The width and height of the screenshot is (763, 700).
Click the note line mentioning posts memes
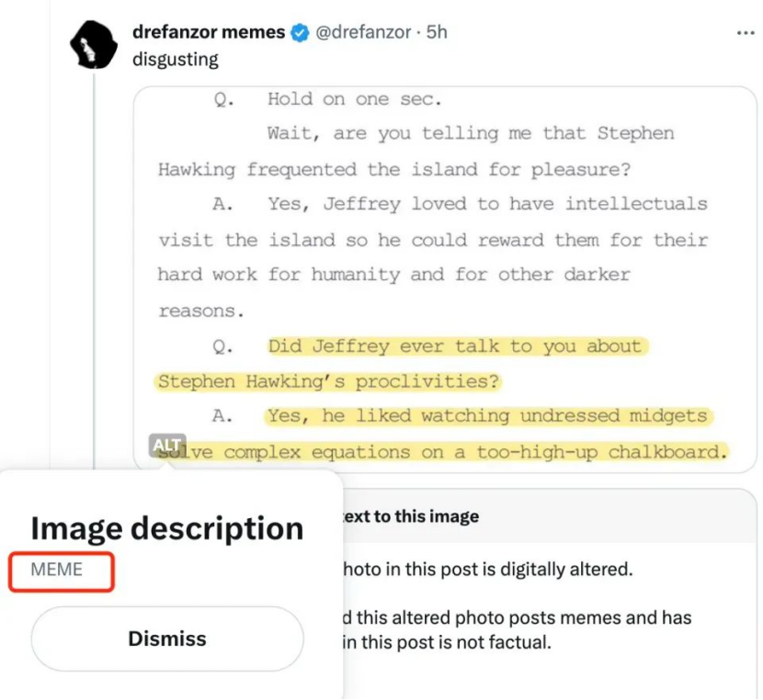[x=518, y=617]
